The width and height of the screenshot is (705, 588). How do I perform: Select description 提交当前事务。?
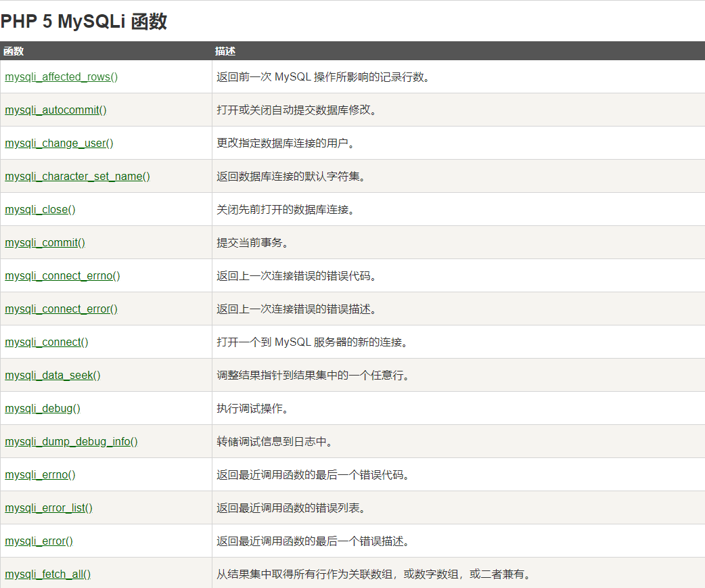coord(252,243)
